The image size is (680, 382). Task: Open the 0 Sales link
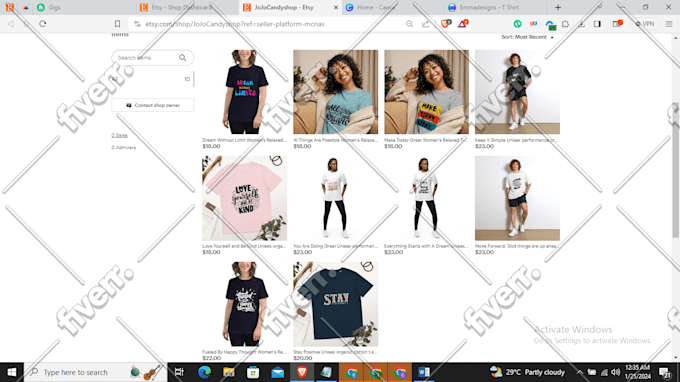(x=119, y=135)
